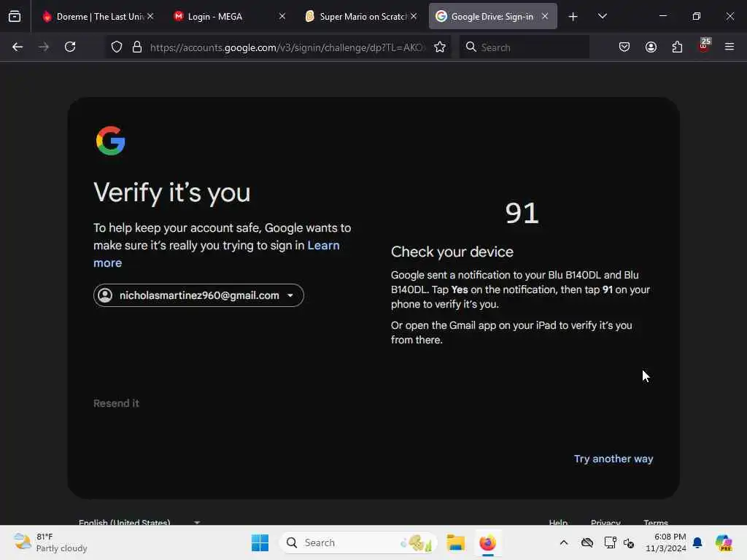Open clock showing 6:08 PM

[x=665, y=542]
